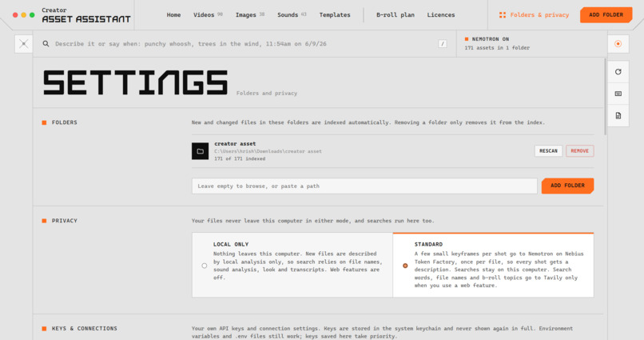Open the Videos tab

208,15
